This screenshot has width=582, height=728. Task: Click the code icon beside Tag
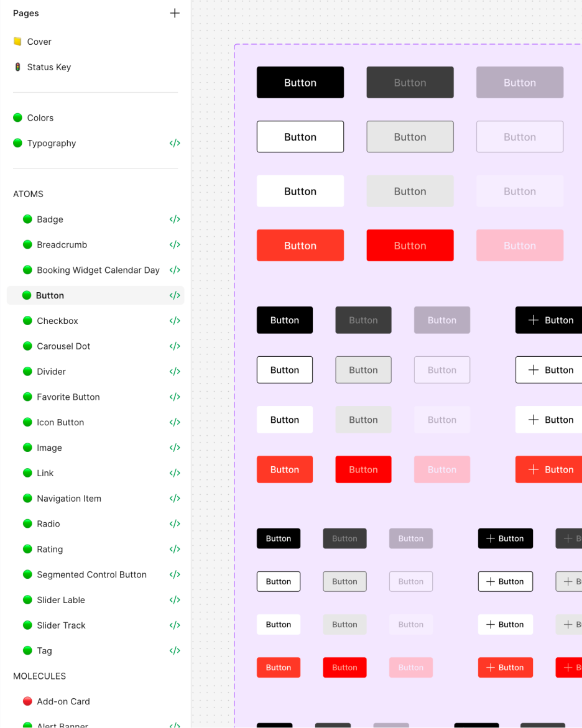(175, 650)
